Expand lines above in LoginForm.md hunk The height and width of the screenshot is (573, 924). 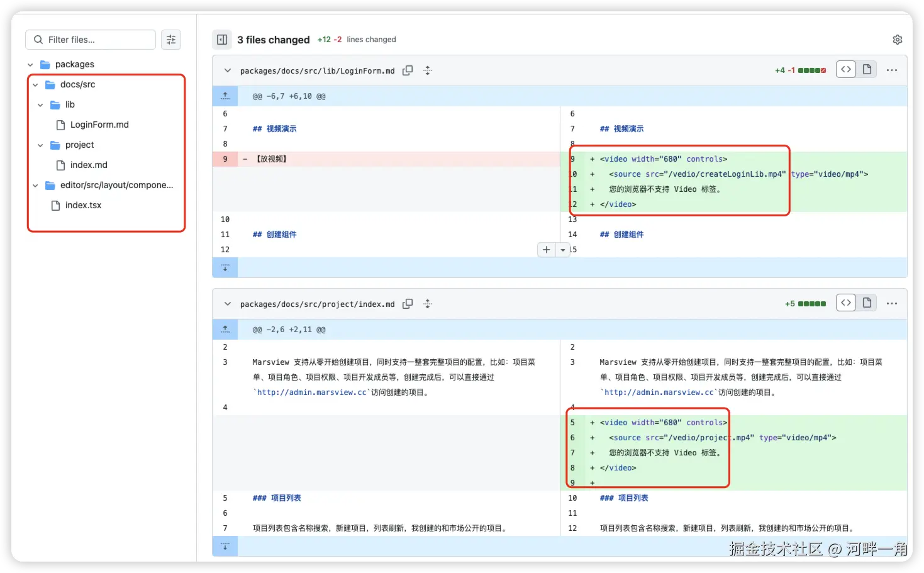click(x=225, y=96)
